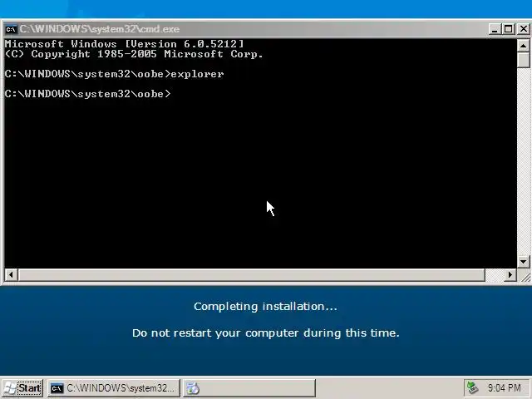Image resolution: width=532 pixels, height=399 pixels.
Task: Maximize the cmd.exe window
Action: (509, 29)
